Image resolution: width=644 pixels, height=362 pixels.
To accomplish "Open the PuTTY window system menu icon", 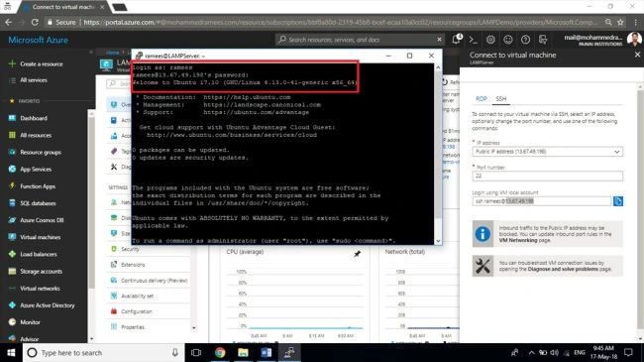I will coord(139,56).
